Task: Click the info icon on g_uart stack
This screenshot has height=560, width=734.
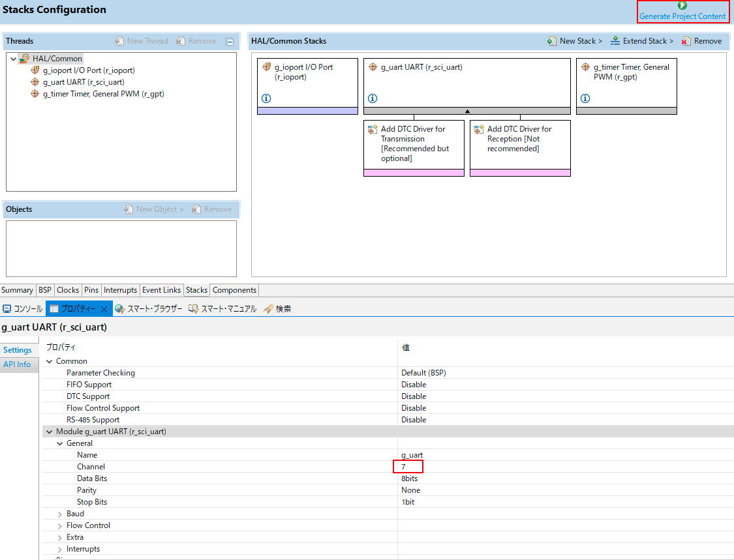Action: (373, 98)
